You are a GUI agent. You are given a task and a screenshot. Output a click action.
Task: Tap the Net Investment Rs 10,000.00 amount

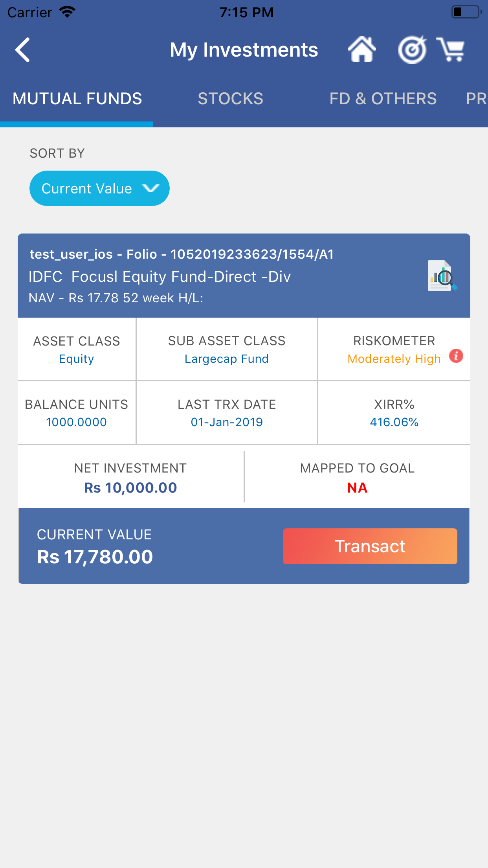pos(130,488)
